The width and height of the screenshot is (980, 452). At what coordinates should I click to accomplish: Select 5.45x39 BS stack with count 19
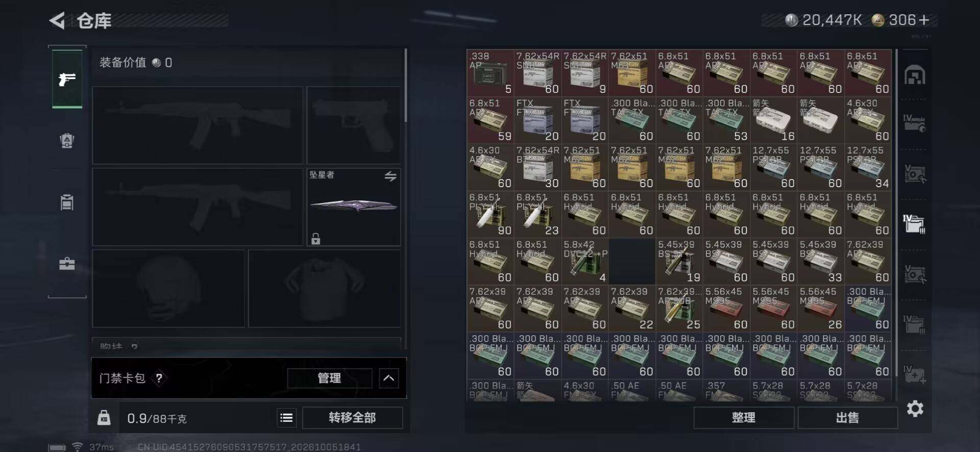679,261
